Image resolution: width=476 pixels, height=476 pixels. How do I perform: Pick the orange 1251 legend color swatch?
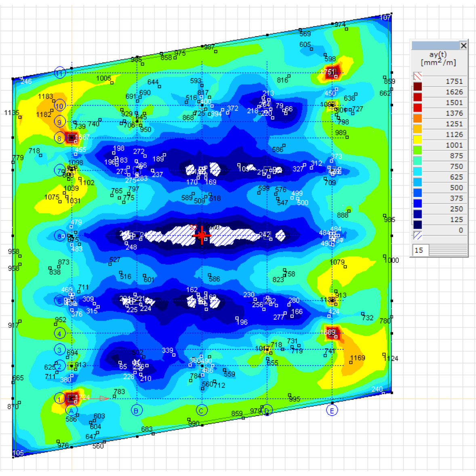click(x=417, y=119)
